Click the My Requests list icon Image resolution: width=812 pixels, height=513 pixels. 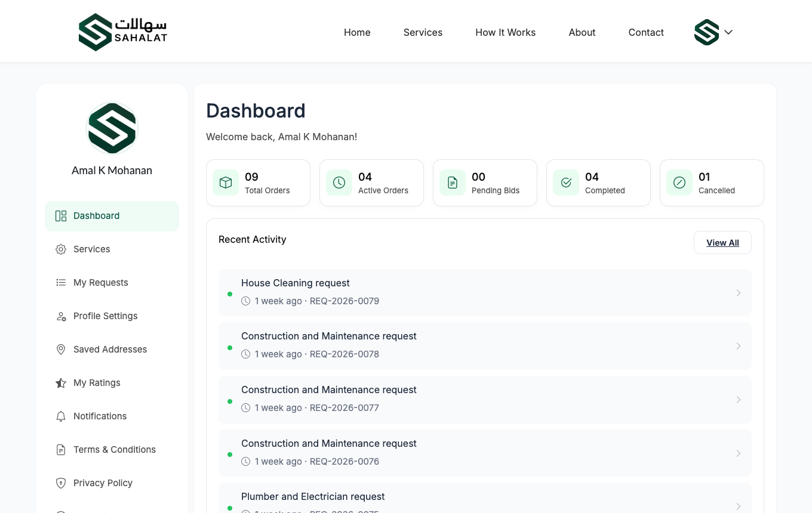pos(61,283)
